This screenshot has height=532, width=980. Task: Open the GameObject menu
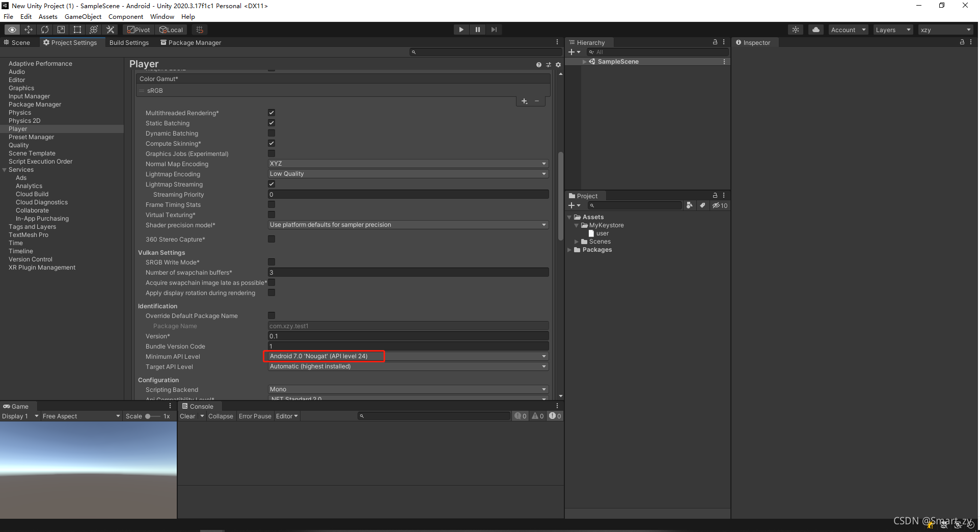(x=83, y=16)
